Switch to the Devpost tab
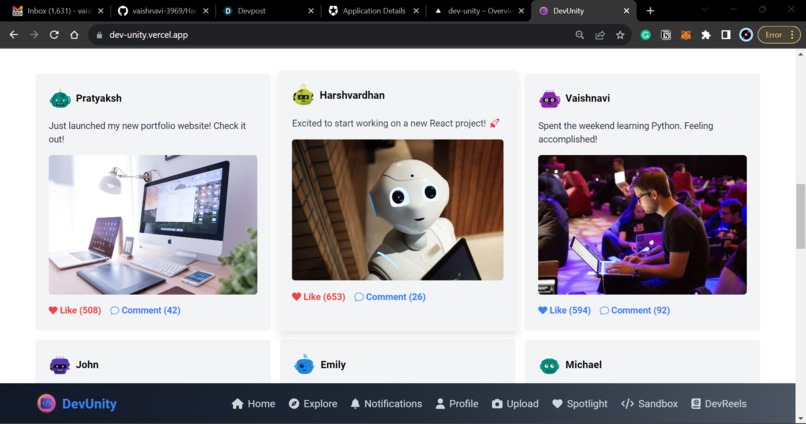Image resolution: width=806 pixels, height=424 pixels. (x=267, y=11)
